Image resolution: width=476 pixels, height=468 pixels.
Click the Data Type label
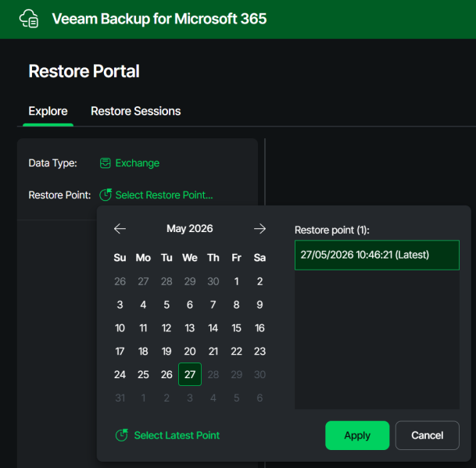52,163
